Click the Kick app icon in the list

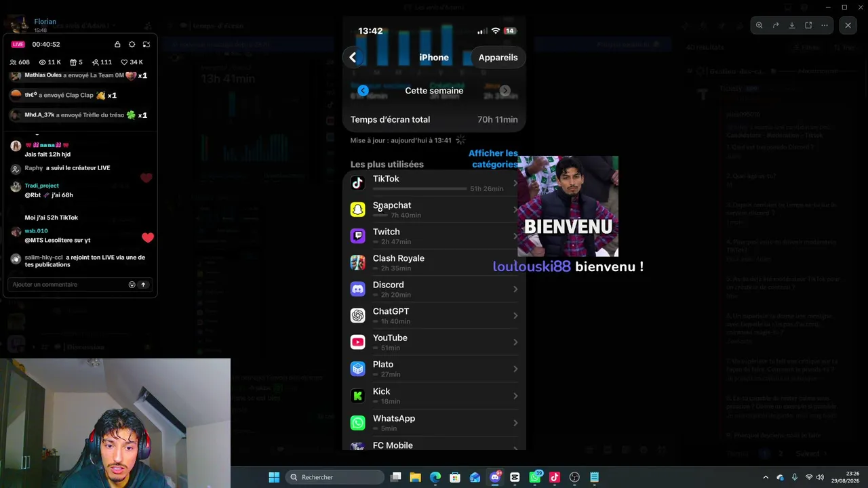point(357,396)
